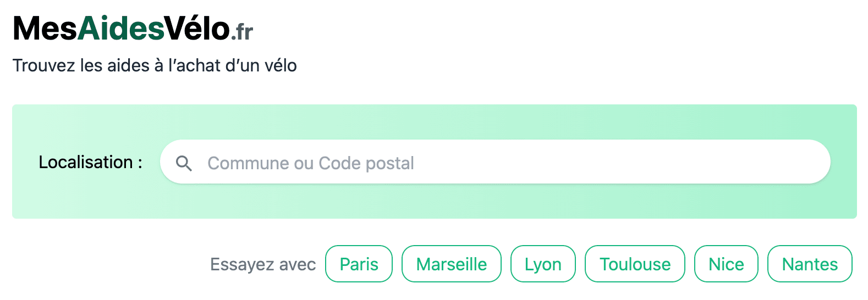The image size is (868, 300).
Task: Select the Marseille suggestion
Action: (x=451, y=264)
